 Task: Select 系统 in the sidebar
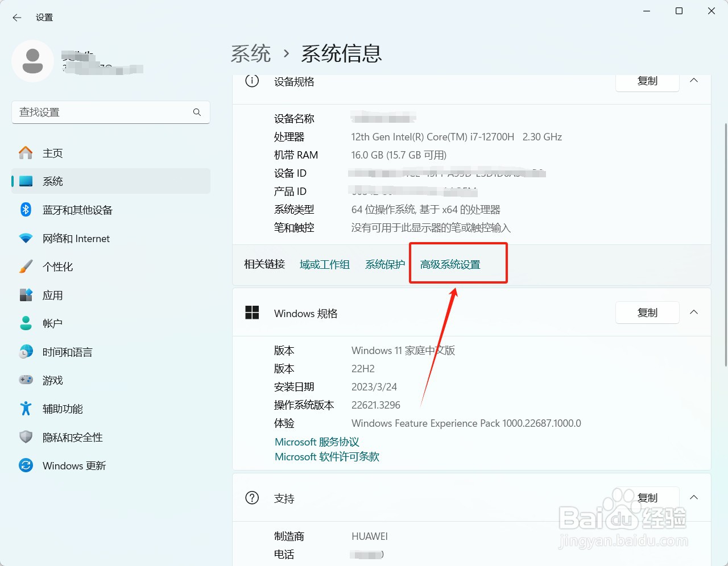[x=111, y=181]
